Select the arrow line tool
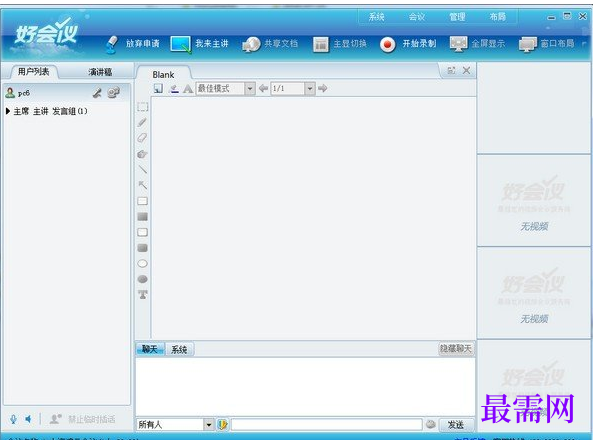Viewport: 593px width, 440px height. (143, 185)
